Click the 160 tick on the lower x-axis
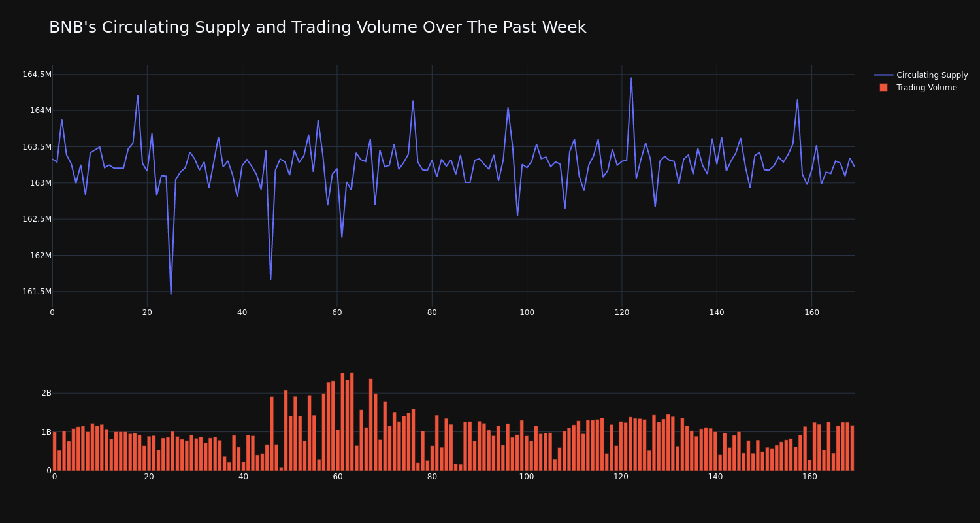Image resolution: width=980 pixels, height=523 pixels. point(809,477)
